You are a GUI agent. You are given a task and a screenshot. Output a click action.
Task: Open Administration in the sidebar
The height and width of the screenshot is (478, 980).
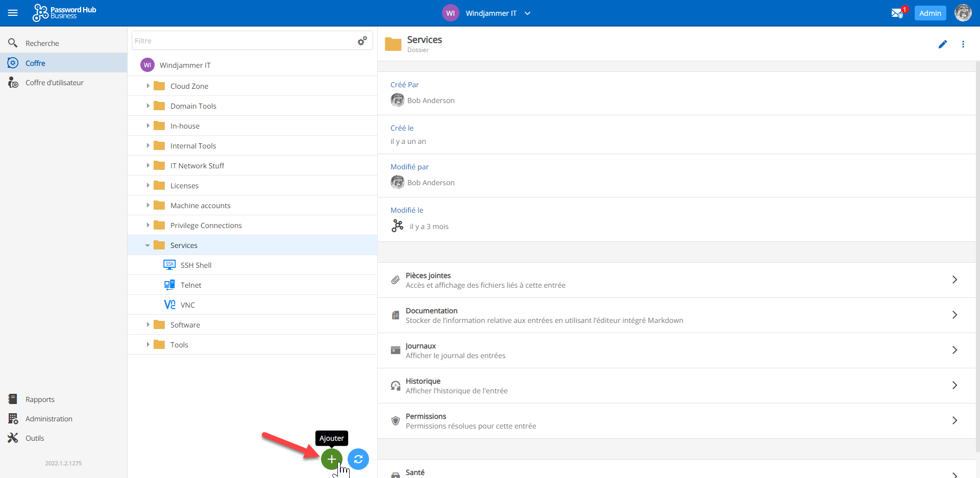tap(48, 419)
